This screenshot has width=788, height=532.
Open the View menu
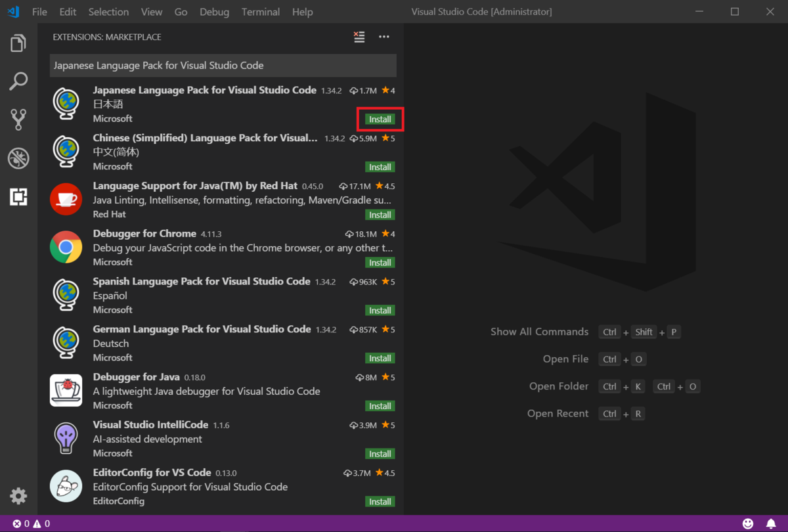click(152, 12)
